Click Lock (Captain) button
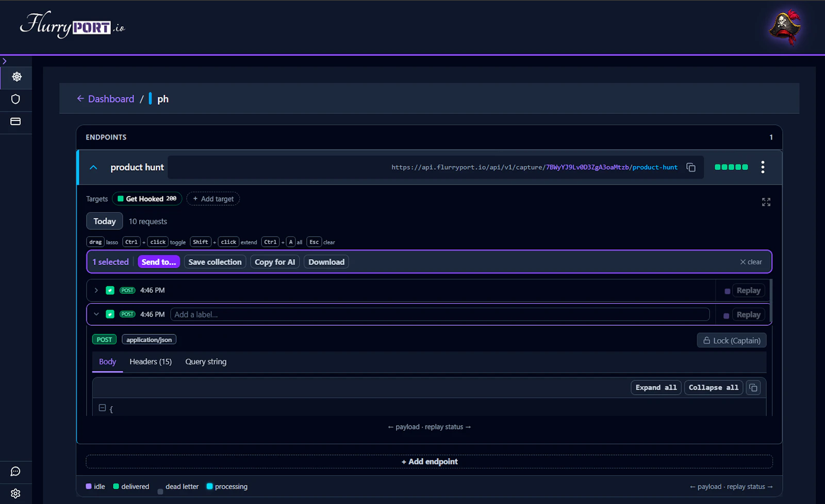 pos(732,340)
